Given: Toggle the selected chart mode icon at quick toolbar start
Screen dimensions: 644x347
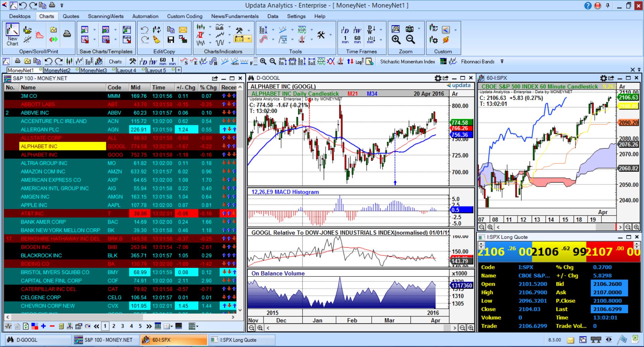Looking at the screenshot, I should click(x=6, y=61).
